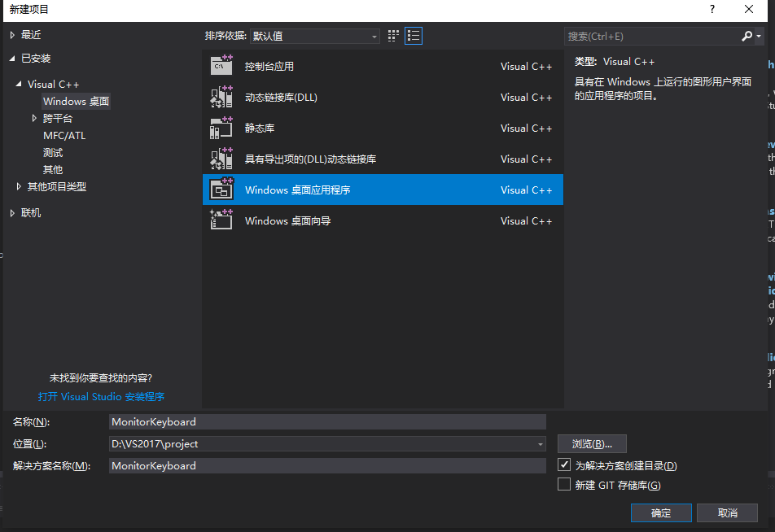Close the New Project dialog
The width and height of the screenshot is (775, 532).
tap(749, 10)
